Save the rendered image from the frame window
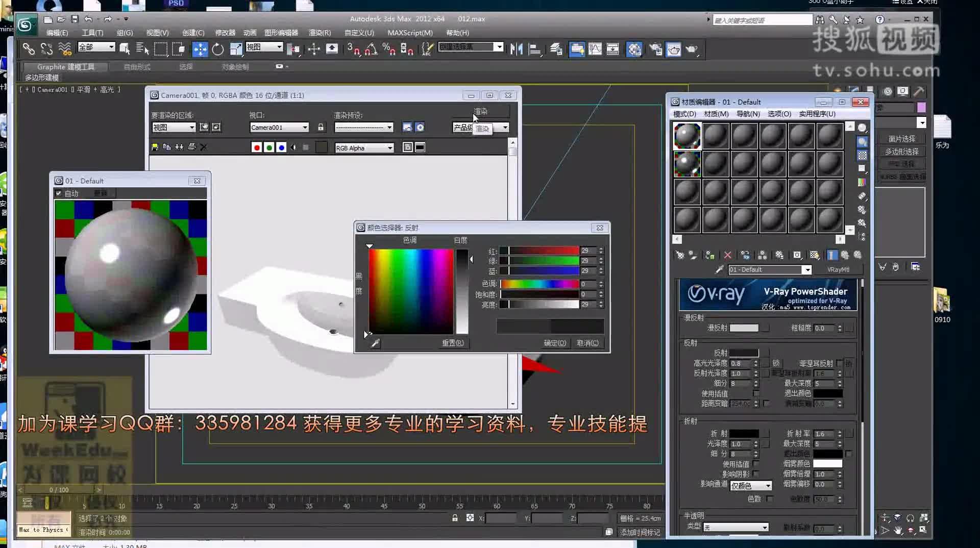Screen dimensions: 980x548 click(155, 147)
